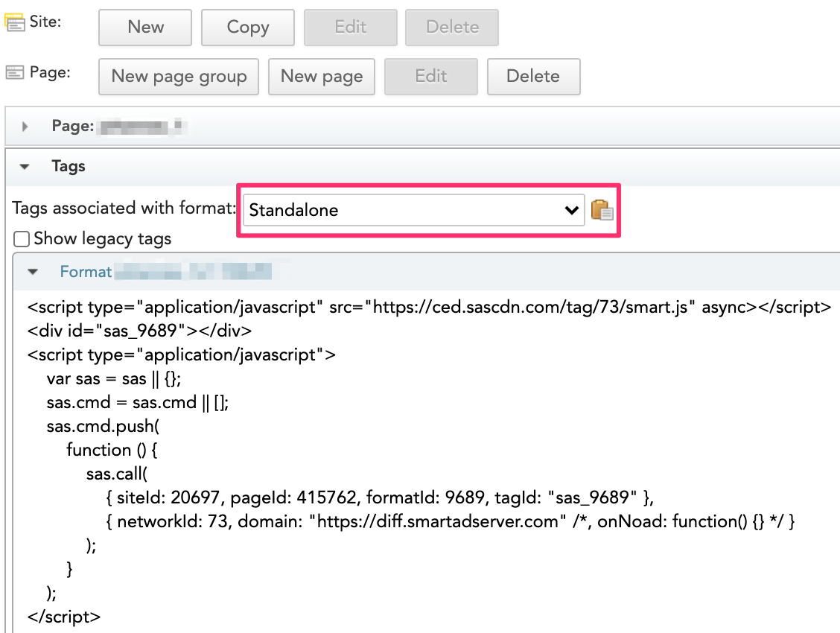
Task: Click the Site icon at top left
Action: click(x=14, y=23)
